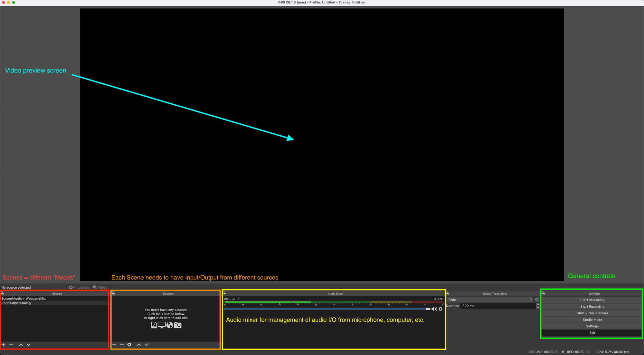Remove selected scene with minus button
This screenshot has height=355, width=644.
coord(11,345)
